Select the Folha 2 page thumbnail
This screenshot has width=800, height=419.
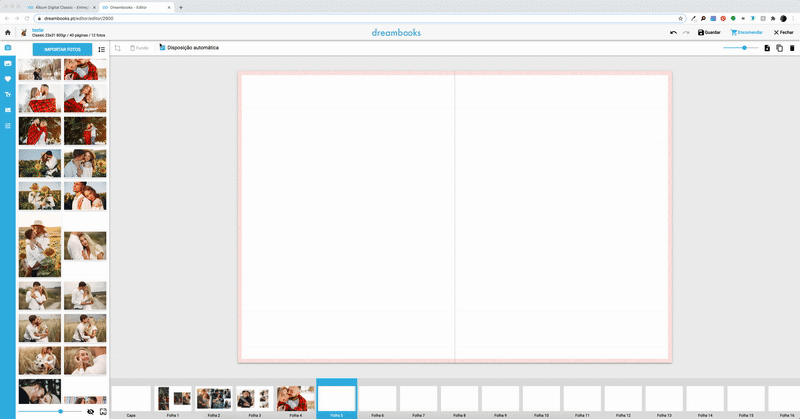214,398
